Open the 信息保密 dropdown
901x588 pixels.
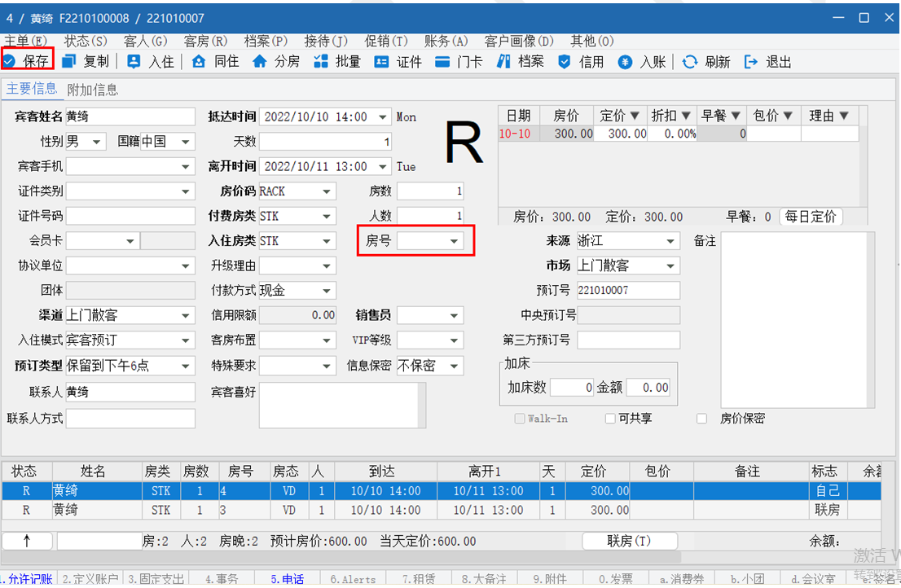pos(454,366)
